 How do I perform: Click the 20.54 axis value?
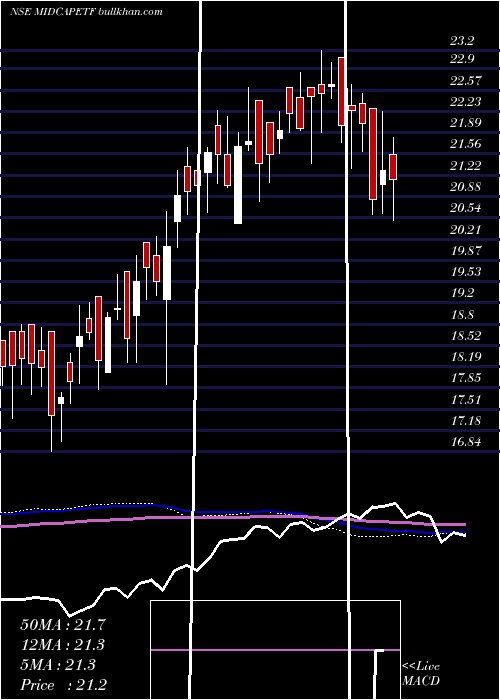(466, 208)
